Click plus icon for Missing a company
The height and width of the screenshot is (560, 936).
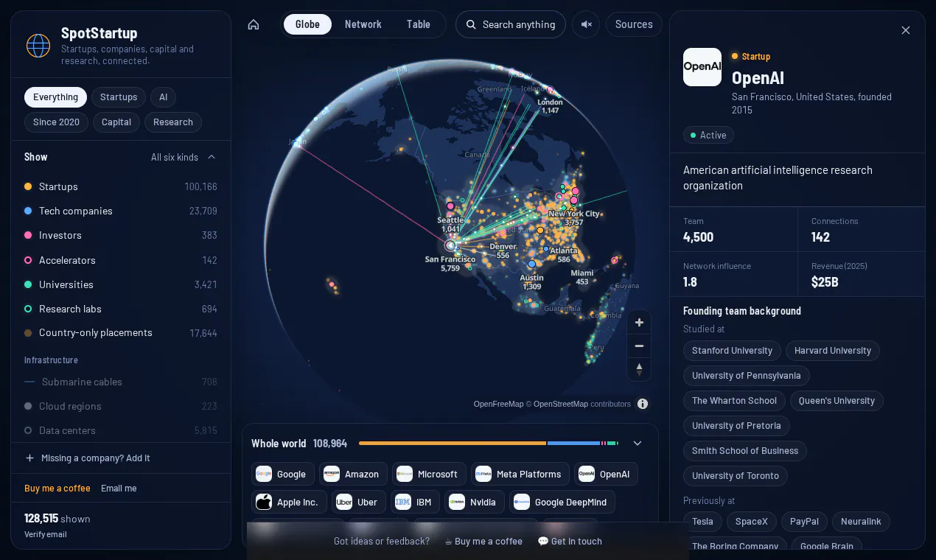tap(30, 458)
